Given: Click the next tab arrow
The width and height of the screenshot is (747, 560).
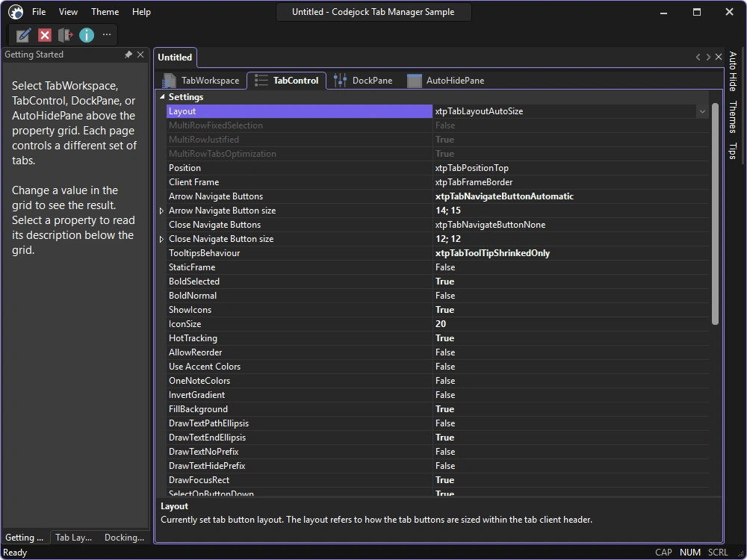Looking at the screenshot, I should pos(708,57).
